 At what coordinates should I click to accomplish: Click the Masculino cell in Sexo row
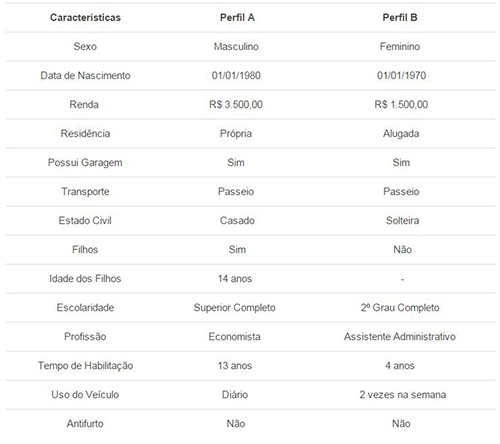point(236,46)
